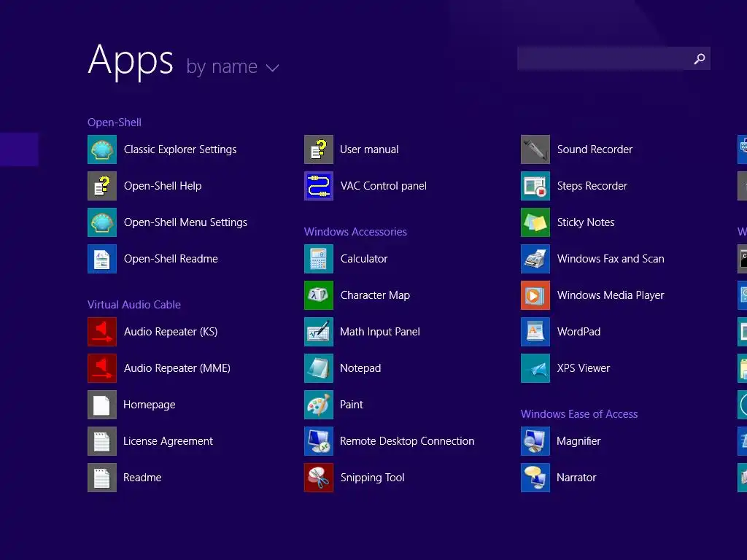Click the 'Open-Shell Help' label
Screen dimensions: 747x560
tap(163, 186)
